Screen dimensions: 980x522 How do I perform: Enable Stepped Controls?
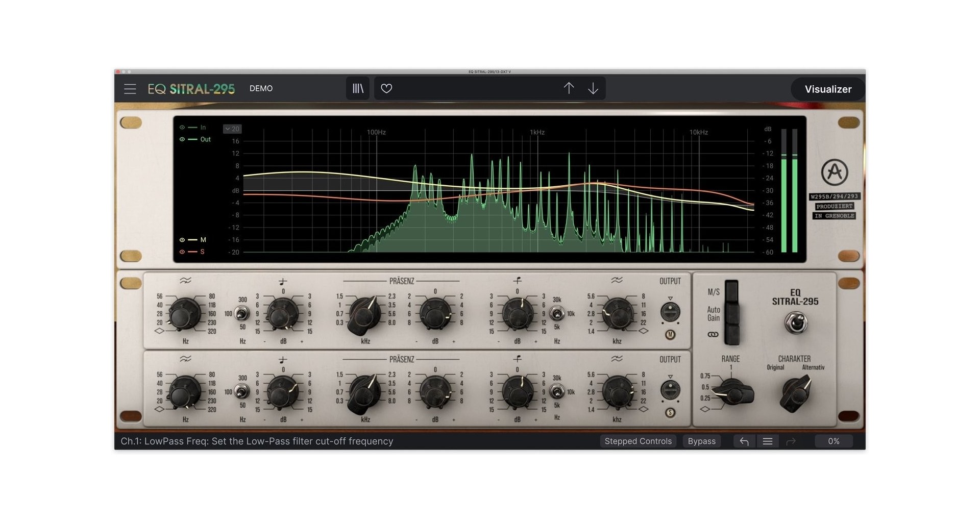tap(638, 441)
